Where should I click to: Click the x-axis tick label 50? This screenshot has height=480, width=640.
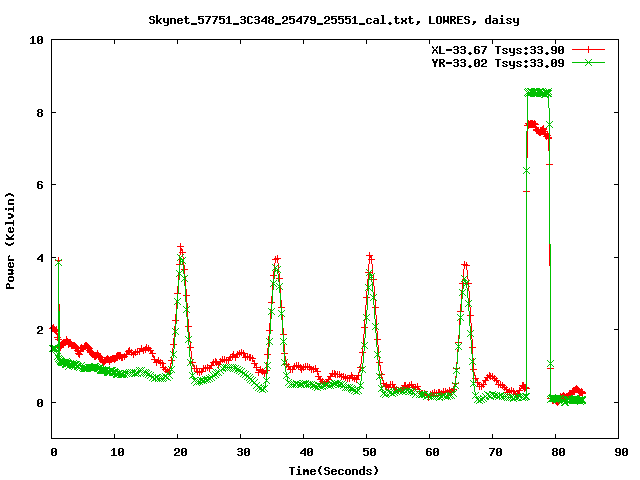(x=369, y=452)
